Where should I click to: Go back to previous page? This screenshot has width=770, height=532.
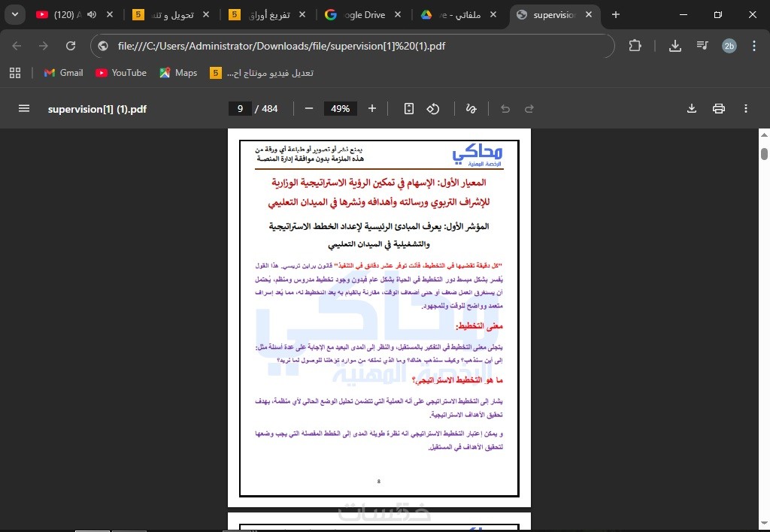pyautogui.click(x=17, y=46)
